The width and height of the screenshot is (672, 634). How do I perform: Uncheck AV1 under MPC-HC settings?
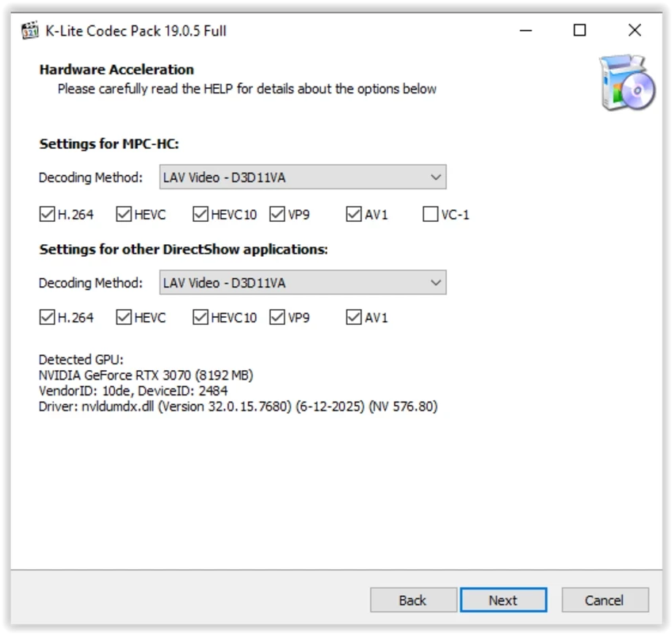(354, 214)
